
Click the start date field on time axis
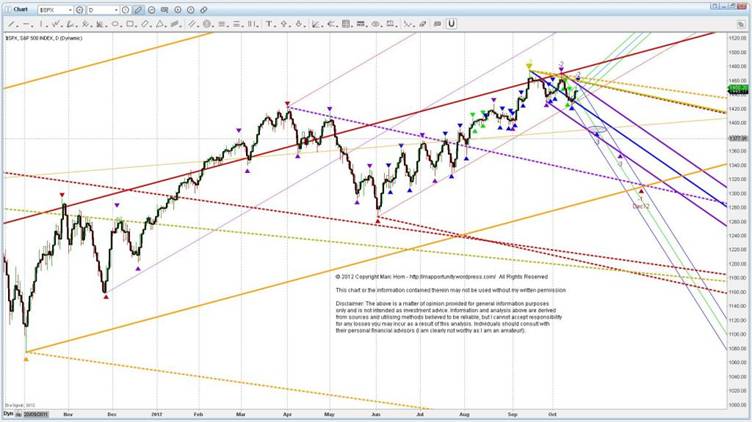coord(31,412)
